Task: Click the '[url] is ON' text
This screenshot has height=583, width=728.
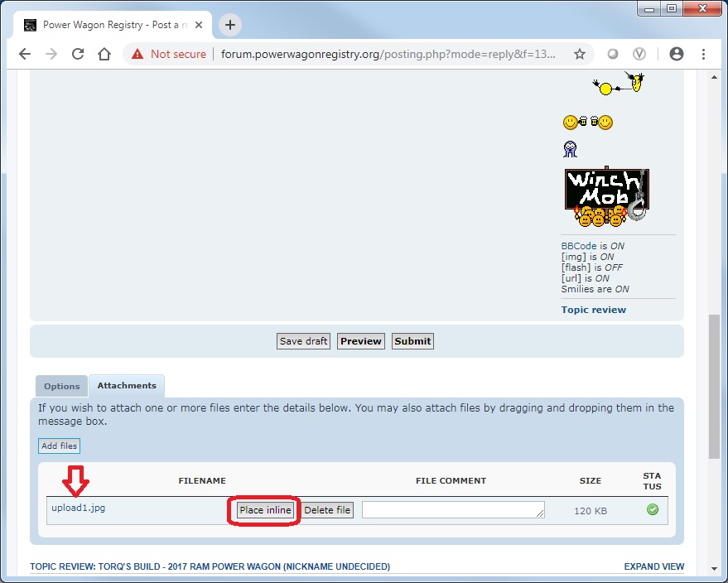Action: pos(585,278)
